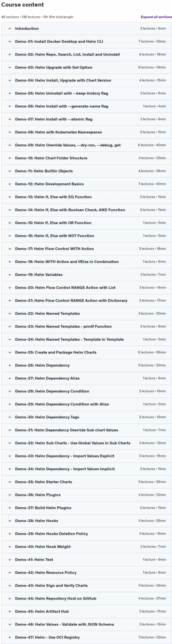Expand Demo-47: Helm - Use OCI Registry

coord(87,637)
